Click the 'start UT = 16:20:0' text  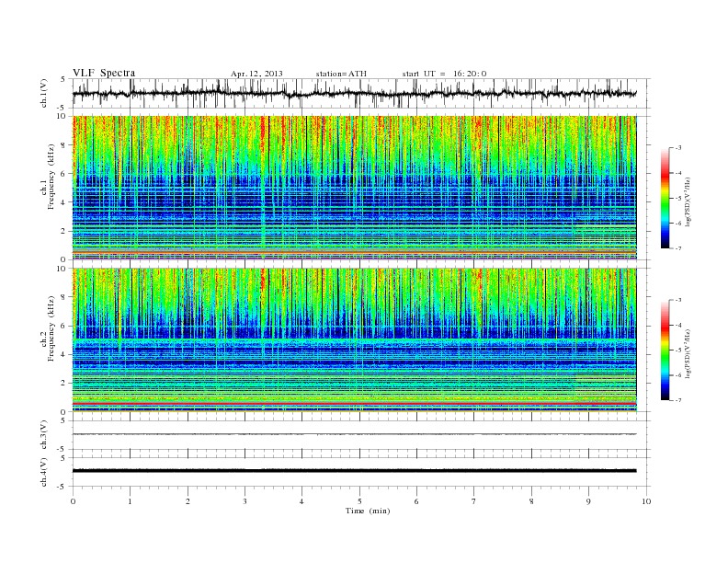[x=444, y=74]
